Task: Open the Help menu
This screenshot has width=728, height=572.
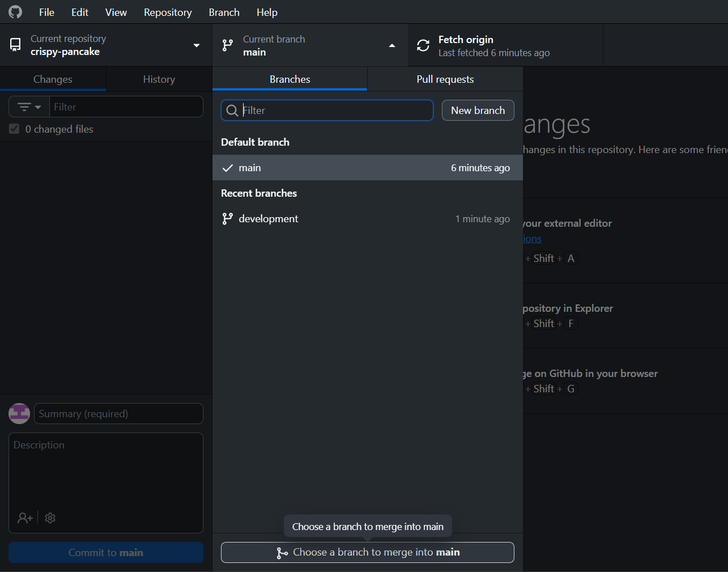Action: (x=267, y=12)
